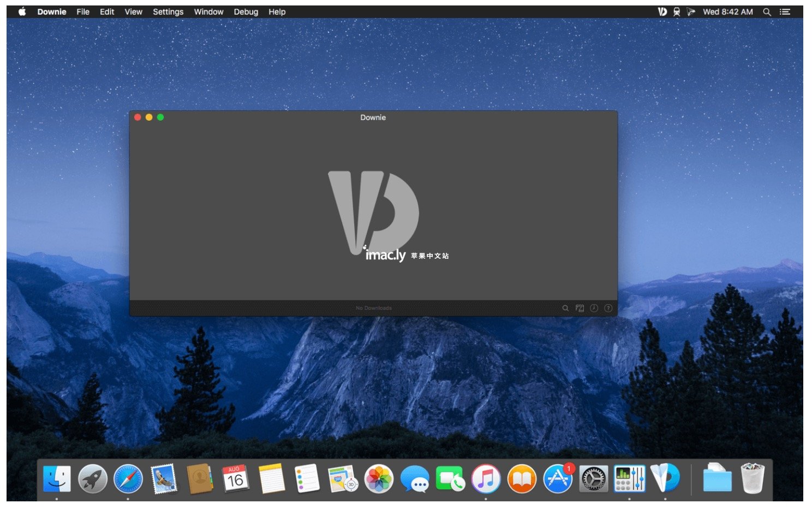Open the Trash from the Dock
The height and width of the screenshot is (509, 812).
(753, 478)
